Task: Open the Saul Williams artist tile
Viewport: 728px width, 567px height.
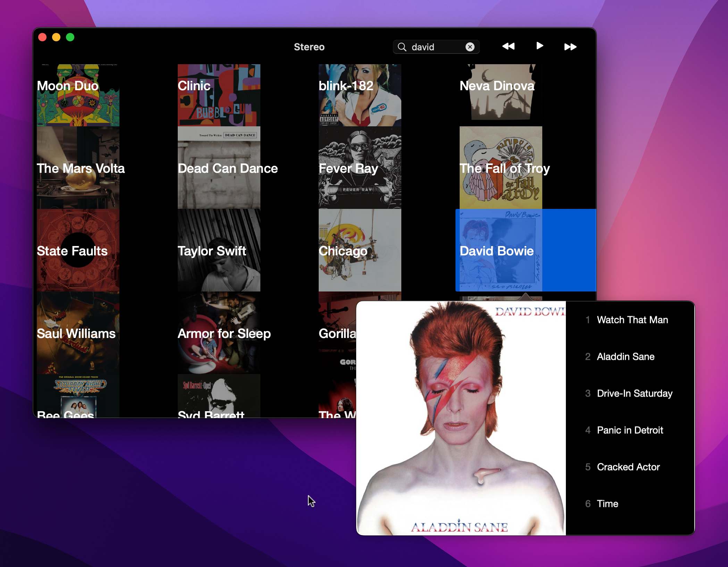Action: pyautogui.click(x=78, y=333)
